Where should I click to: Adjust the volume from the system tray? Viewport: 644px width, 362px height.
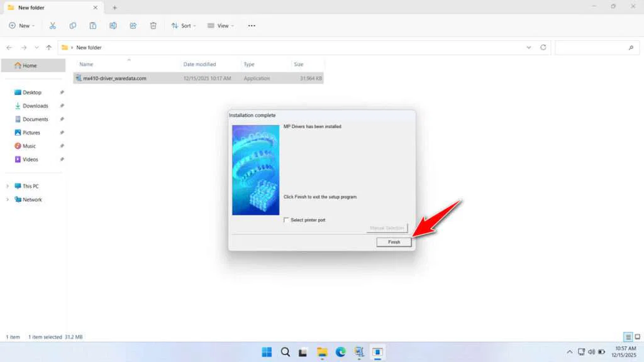(x=591, y=352)
